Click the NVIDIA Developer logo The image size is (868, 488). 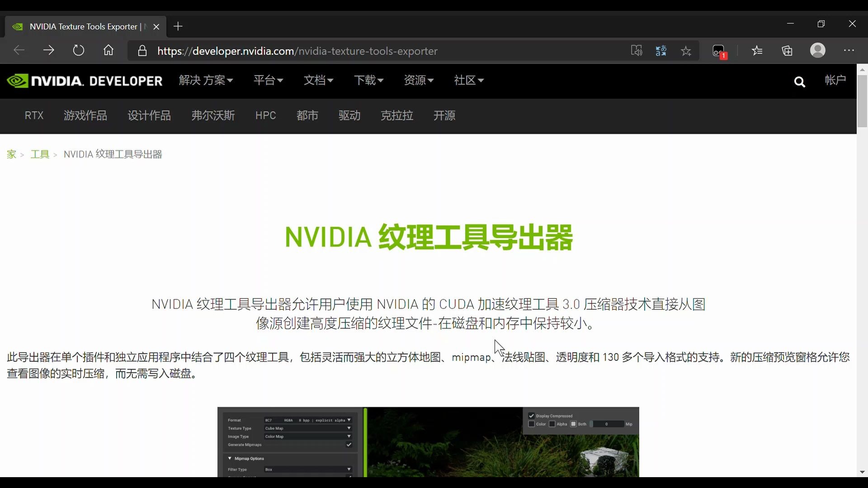pos(85,81)
